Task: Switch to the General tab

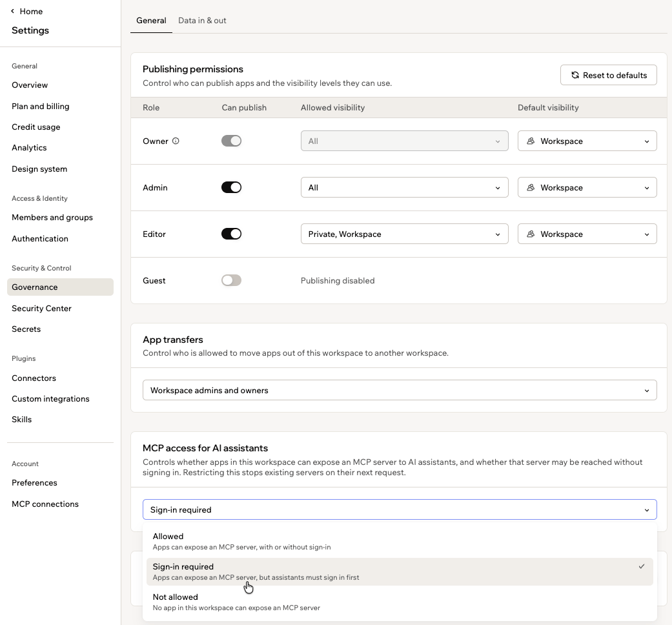Action: (151, 21)
